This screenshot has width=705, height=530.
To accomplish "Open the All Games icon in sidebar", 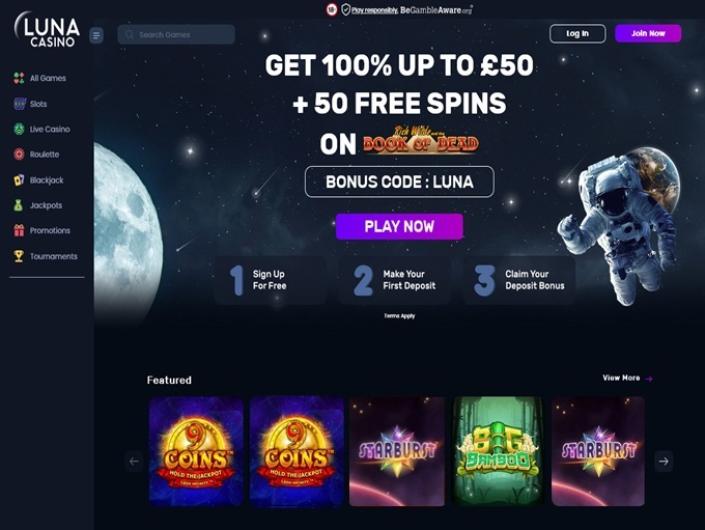I will [x=19, y=78].
